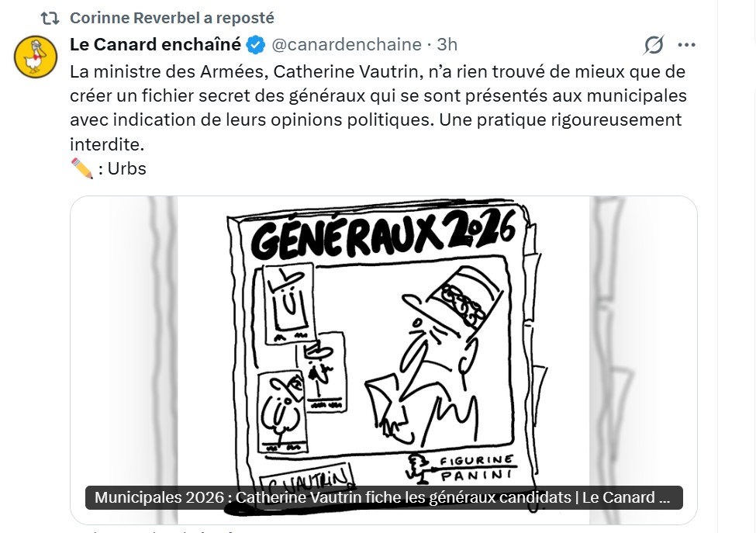The width and height of the screenshot is (756, 533).
Task: Click the Urbs cartoonist credit text
Action: click(x=127, y=169)
